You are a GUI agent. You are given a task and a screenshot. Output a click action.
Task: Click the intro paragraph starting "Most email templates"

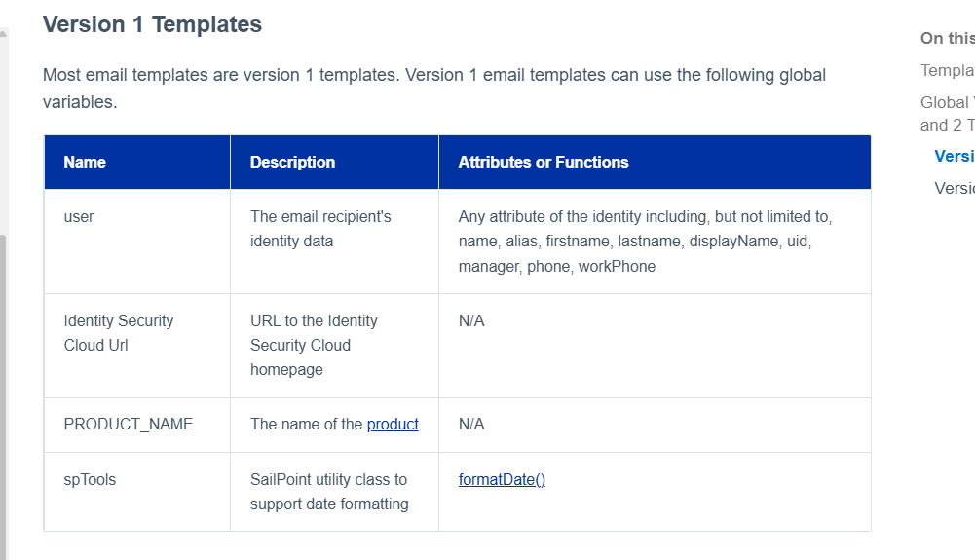click(433, 88)
